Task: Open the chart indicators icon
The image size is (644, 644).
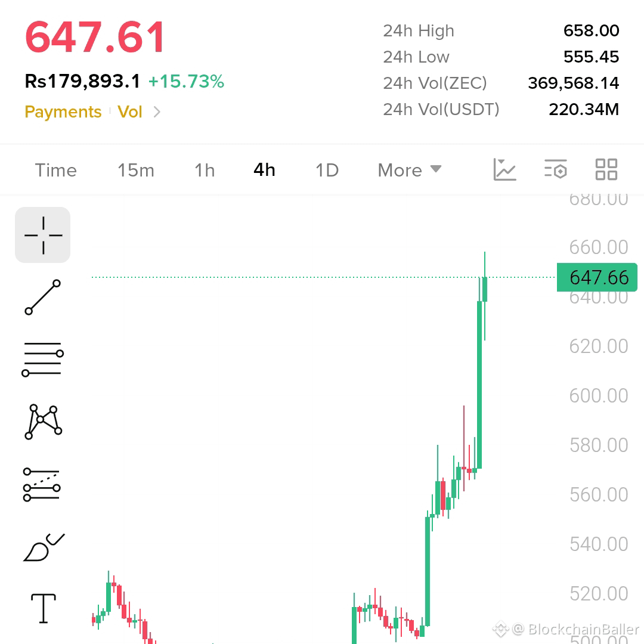Action: pyautogui.click(x=504, y=169)
